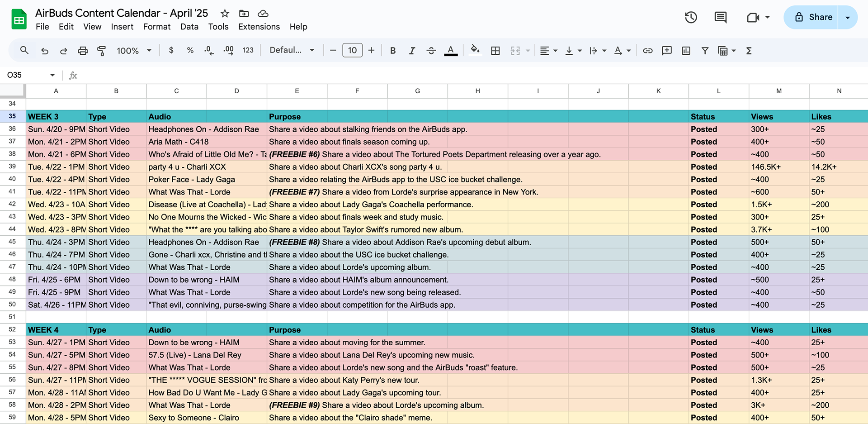The width and height of the screenshot is (868, 424).
Task: Insert a comment
Action: 667,50
